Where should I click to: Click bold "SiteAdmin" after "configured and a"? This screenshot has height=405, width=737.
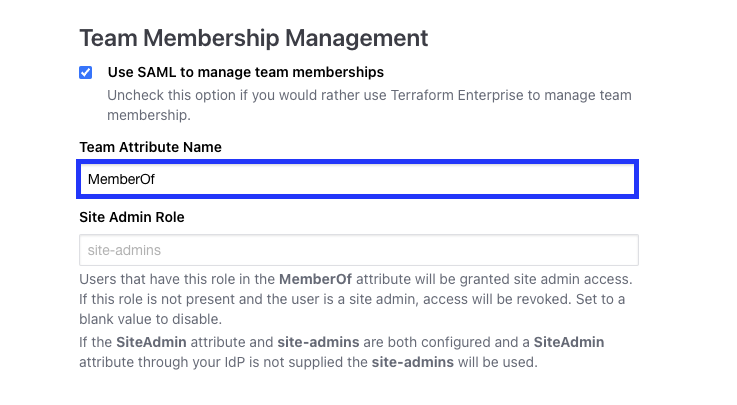click(568, 342)
